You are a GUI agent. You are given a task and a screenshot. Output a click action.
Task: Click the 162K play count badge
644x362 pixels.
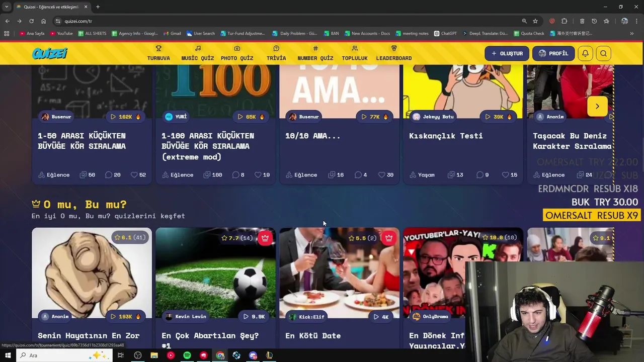pyautogui.click(x=125, y=117)
